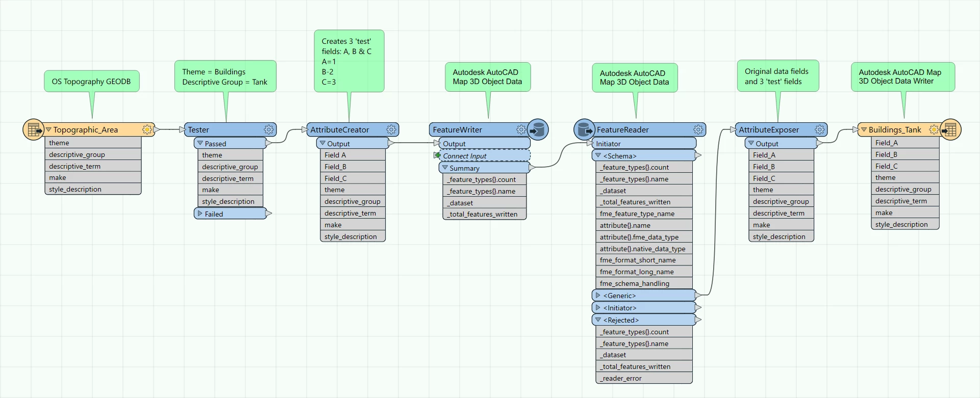Open Buildings_Tank writer gear settings
Image resolution: width=980 pixels, height=398 pixels.
click(934, 129)
